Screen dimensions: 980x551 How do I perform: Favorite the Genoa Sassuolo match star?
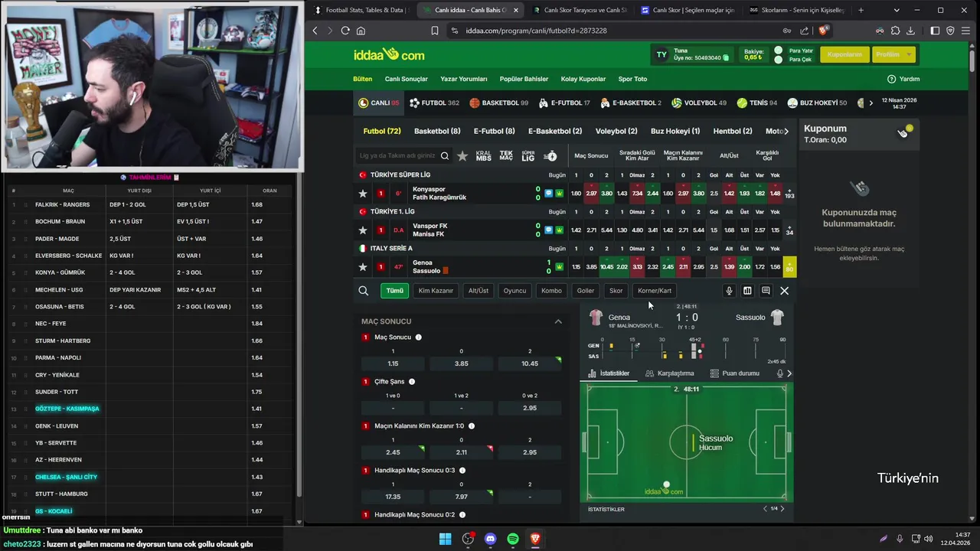[363, 267]
